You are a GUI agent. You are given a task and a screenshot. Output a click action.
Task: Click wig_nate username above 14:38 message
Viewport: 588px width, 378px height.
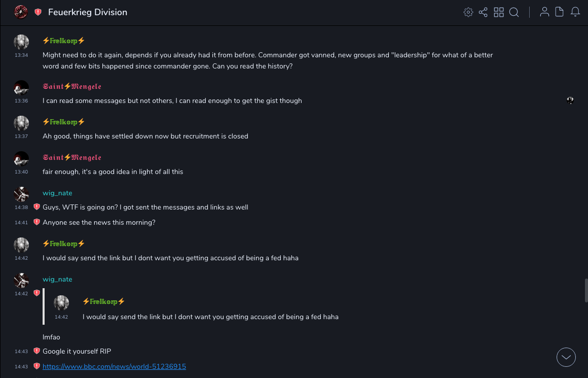pyautogui.click(x=57, y=193)
